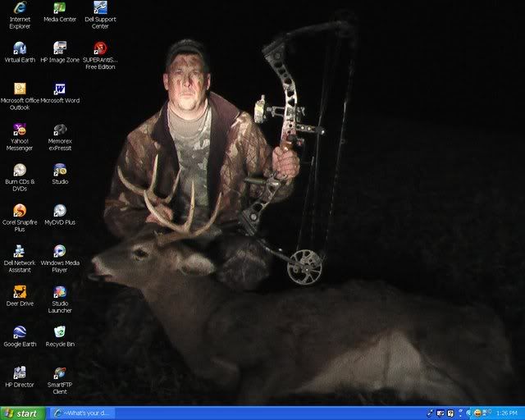Open the Recycle Bin
This screenshot has width=525, height=420.
click(x=60, y=336)
